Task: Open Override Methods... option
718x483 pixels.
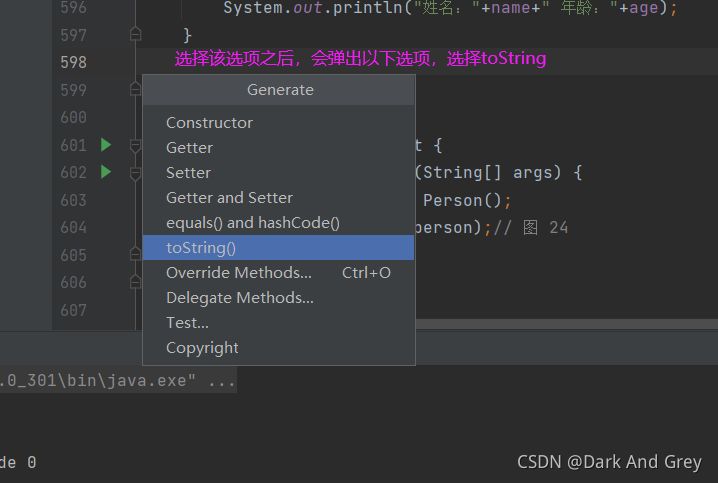Action: pos(278,273)
